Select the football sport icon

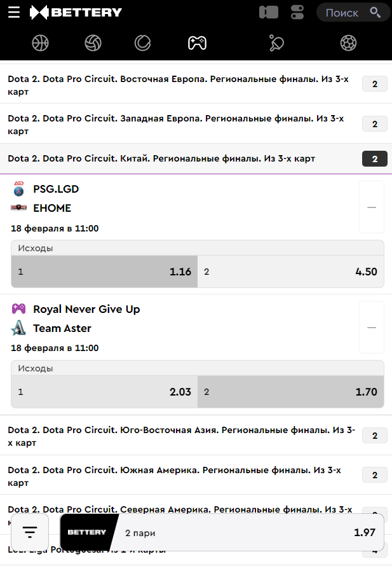348,43
